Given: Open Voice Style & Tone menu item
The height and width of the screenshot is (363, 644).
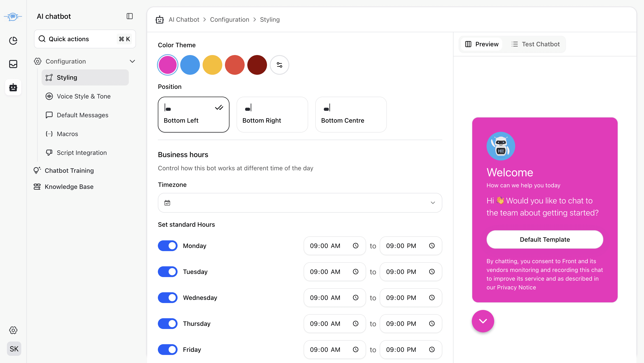Looking at the screenshot, I should click(x=83, y=96).
